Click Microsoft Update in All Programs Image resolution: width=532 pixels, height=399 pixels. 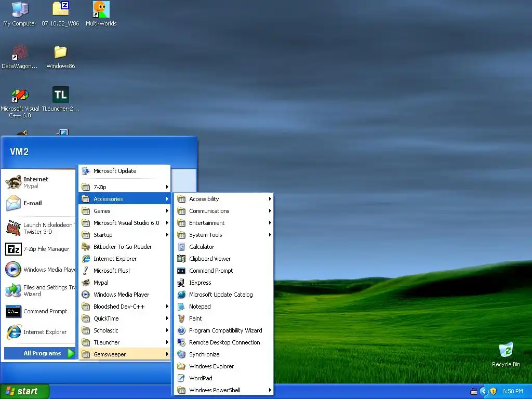pos(125,171)
